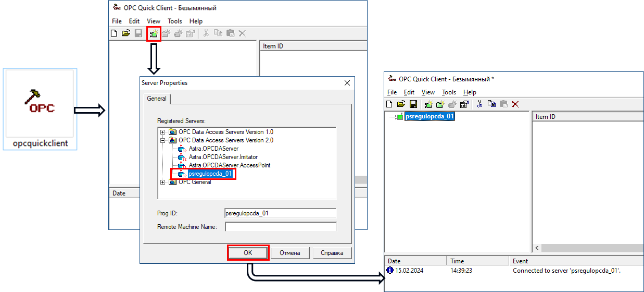Expand OPC Data Access Servers Version 1.0
Screen dimensions: 644x292
(x=163, y=132)
